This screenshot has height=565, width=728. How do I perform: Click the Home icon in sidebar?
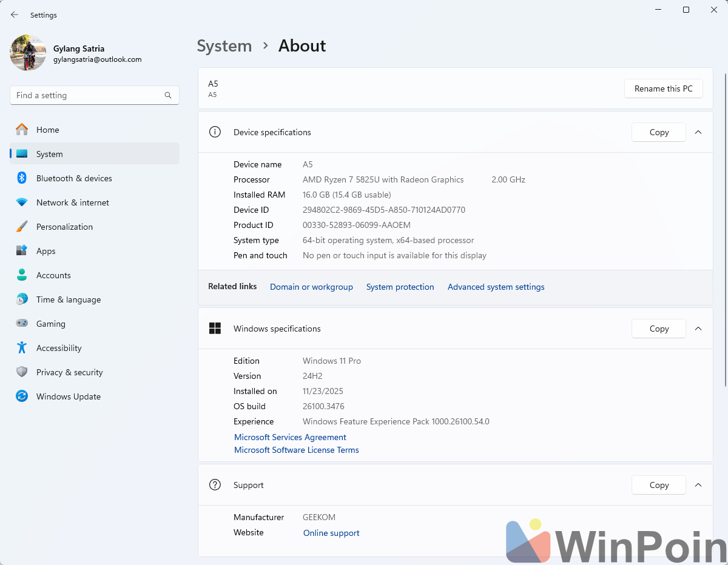(x=22, y=130)
